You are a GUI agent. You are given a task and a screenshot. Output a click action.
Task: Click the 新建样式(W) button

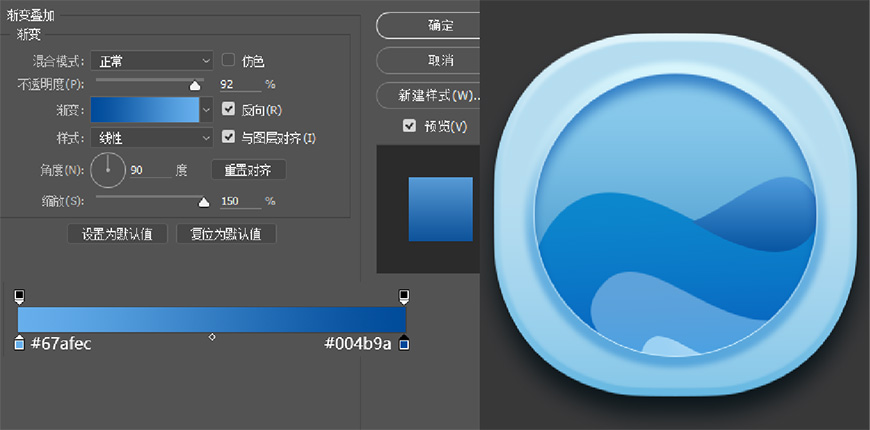pos(428,95)
